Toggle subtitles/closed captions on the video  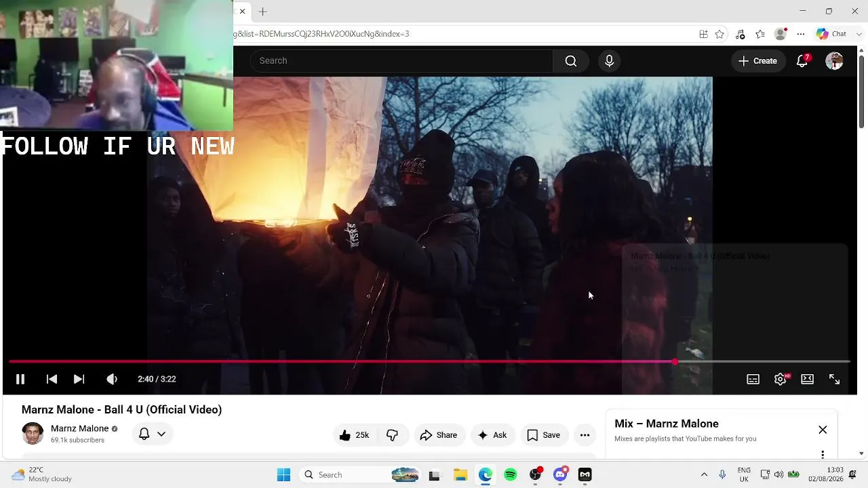[x=753, y=379]
